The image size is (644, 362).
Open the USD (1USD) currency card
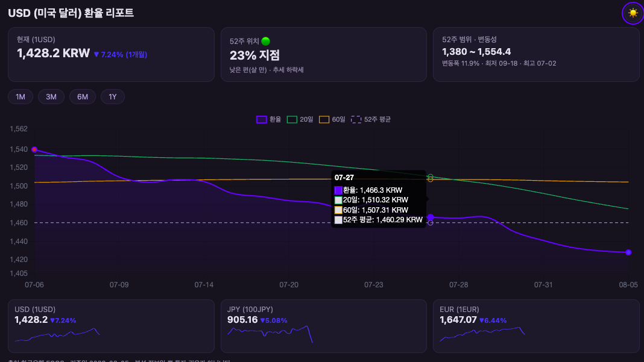pyautogui.click(x=111, y=326)
